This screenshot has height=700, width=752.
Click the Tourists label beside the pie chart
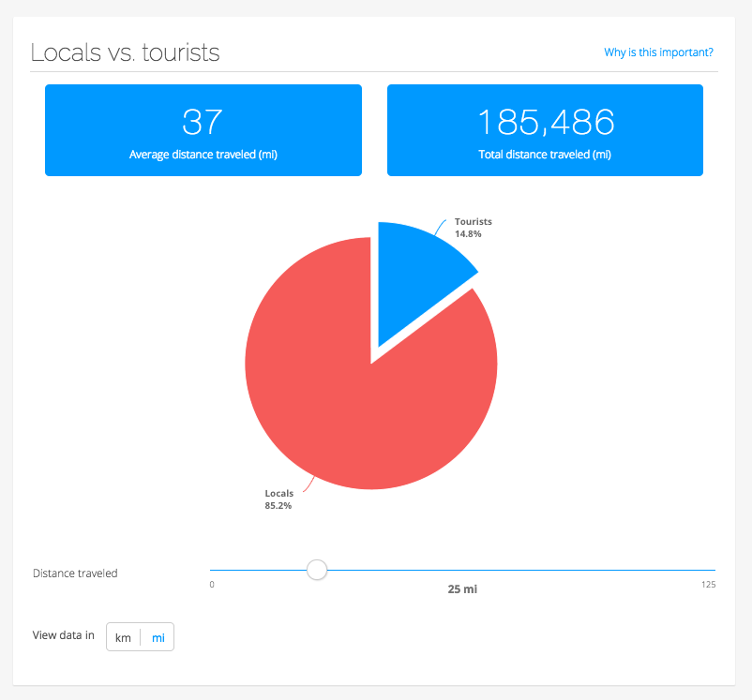coord(473,222)
